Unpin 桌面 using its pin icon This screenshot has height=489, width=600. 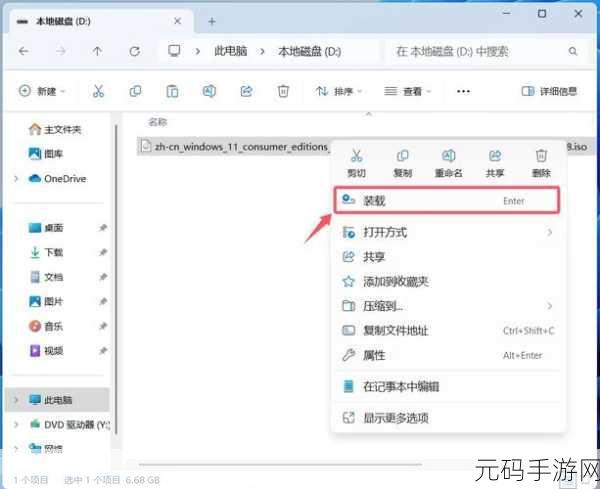(103, 228)
